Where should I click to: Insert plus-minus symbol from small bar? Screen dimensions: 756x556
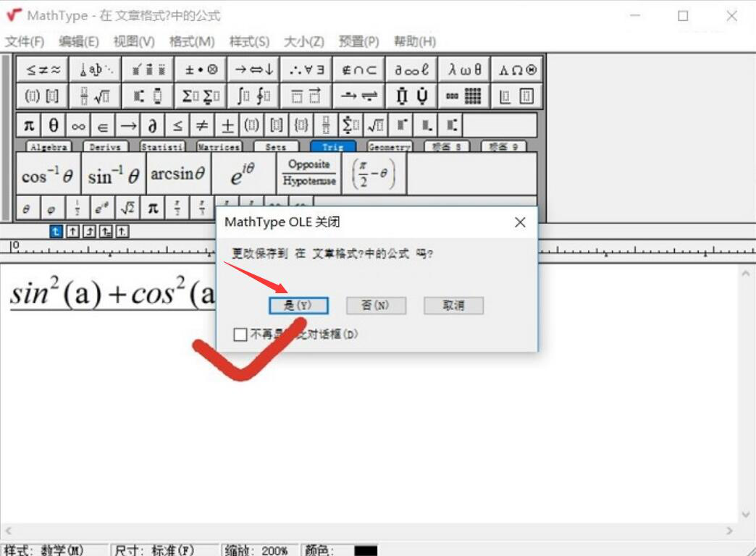coord(227,126)
